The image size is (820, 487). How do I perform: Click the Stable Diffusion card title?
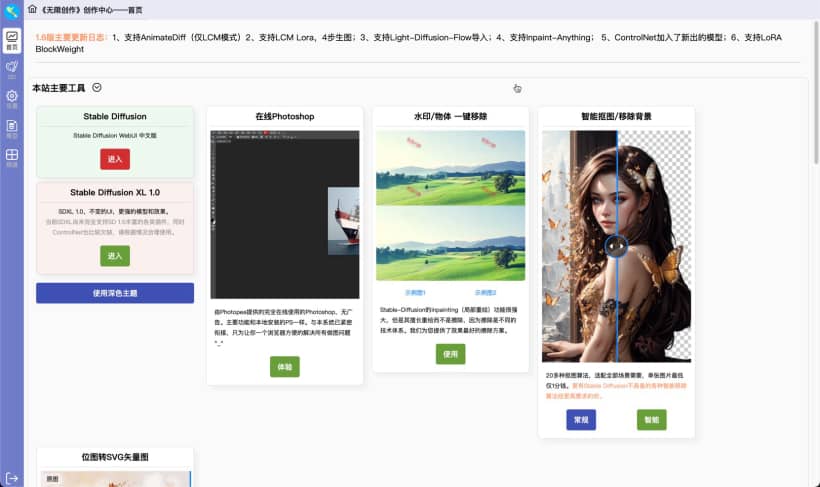[115, 116]
